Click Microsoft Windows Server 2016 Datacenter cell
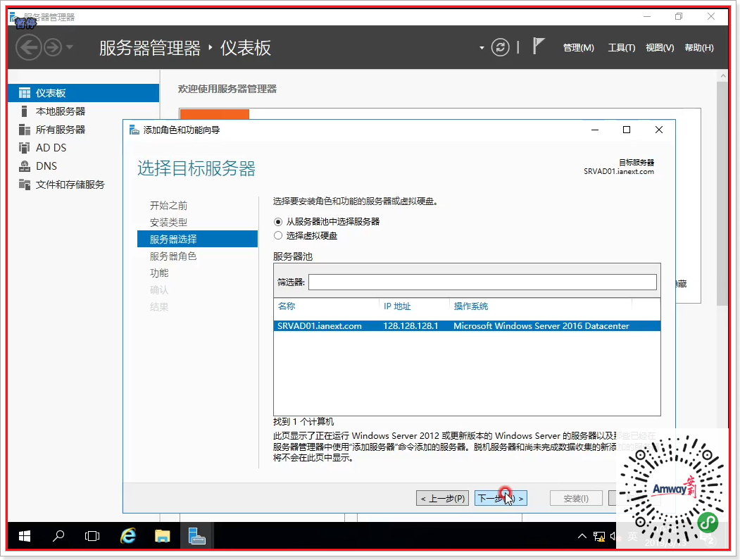Viewport: 740px width, 560px height. click(x=541, y=326)
